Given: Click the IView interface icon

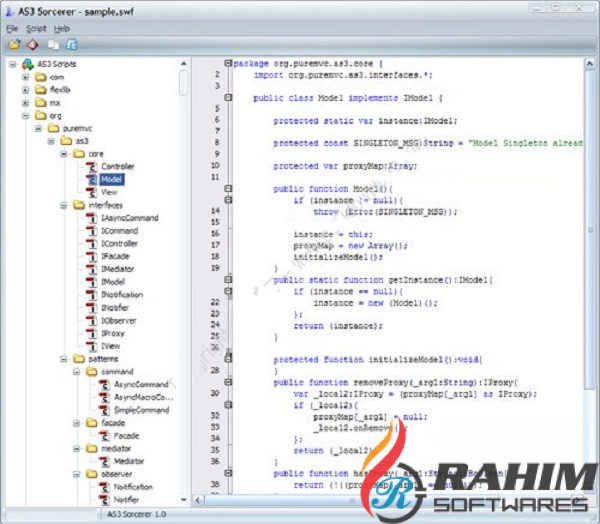Looking at the screenshot, I should coord(92,346).
